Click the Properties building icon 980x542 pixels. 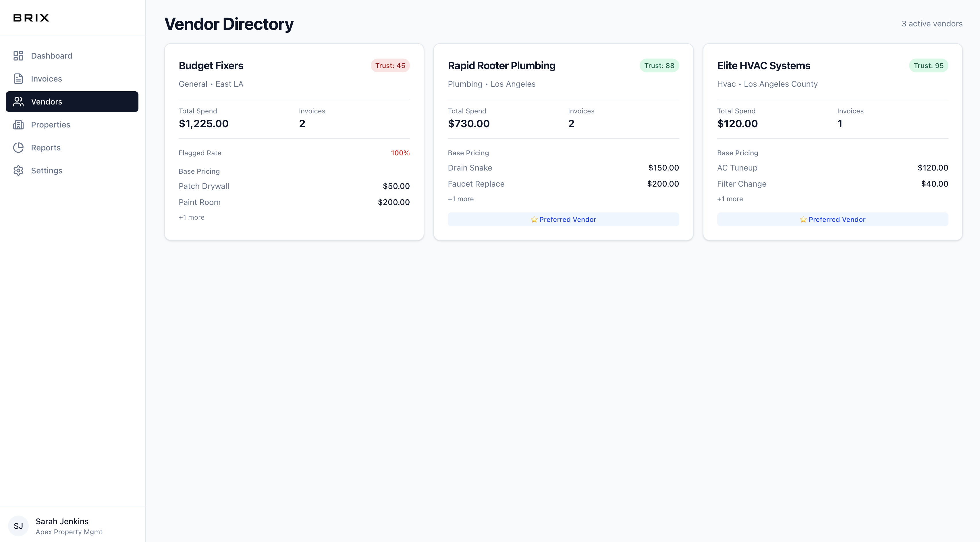18,125
